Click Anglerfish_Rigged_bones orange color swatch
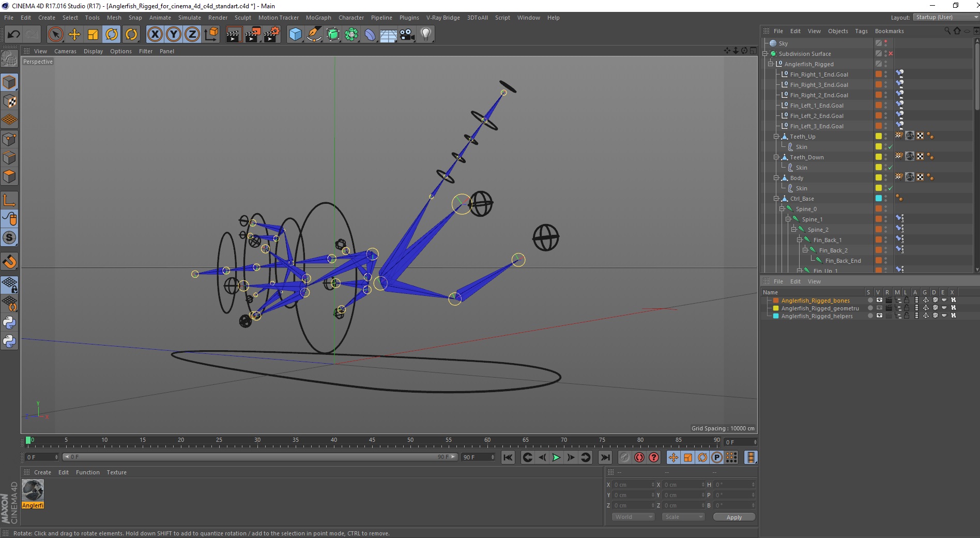Viewport: 980px width, 538px height. pyautogui.click(x=775, y=301)
